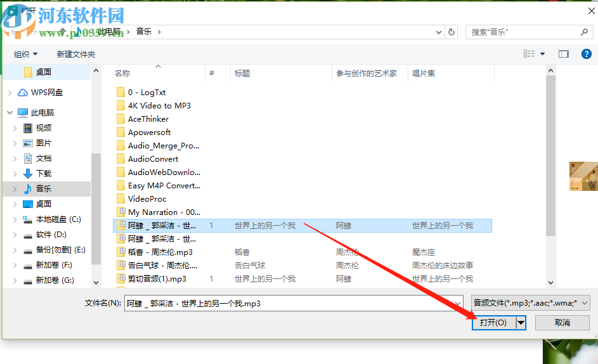The image size is (598, 364).
Task: Open the dropdown arrow beside 打开(O)
Action: (x=521, y=323)
